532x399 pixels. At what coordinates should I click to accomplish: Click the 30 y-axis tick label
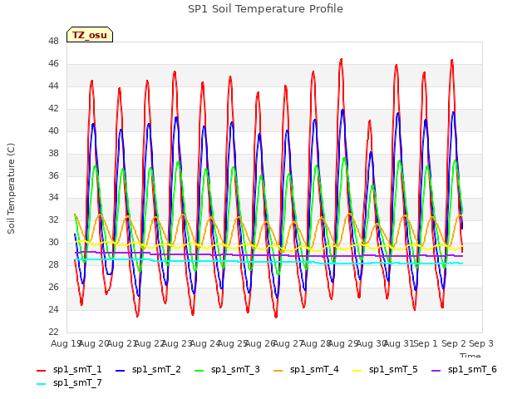53,242
